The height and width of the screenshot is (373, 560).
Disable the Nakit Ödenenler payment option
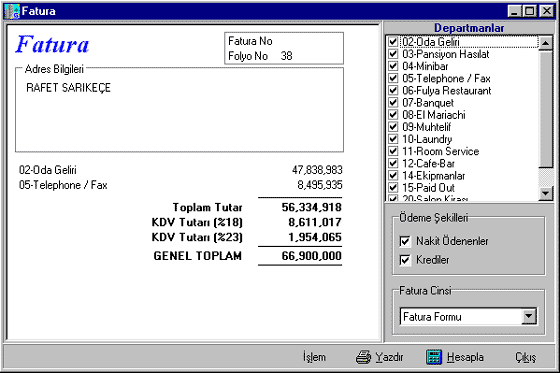tap(405, 241)
